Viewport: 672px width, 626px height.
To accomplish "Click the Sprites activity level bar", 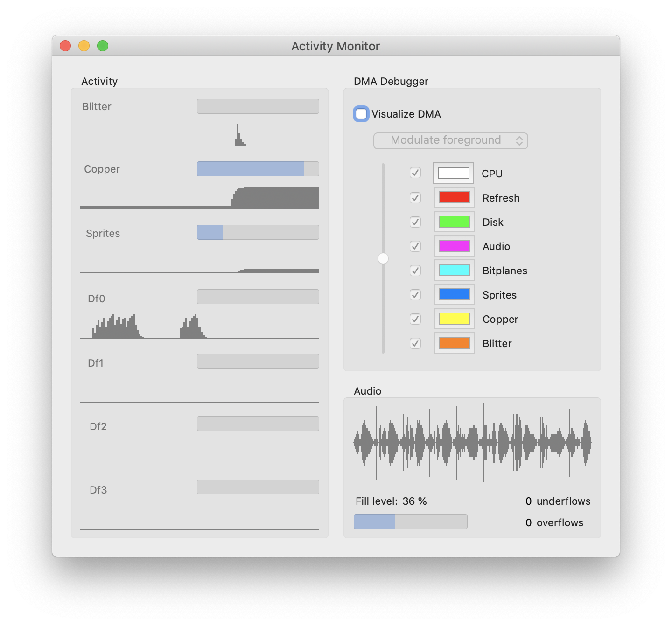I will click(258, 232).
